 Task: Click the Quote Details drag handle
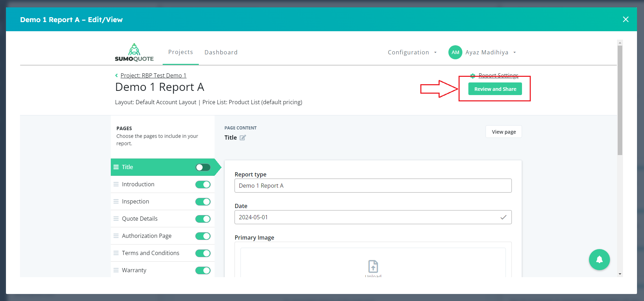[x=116, y=219]
